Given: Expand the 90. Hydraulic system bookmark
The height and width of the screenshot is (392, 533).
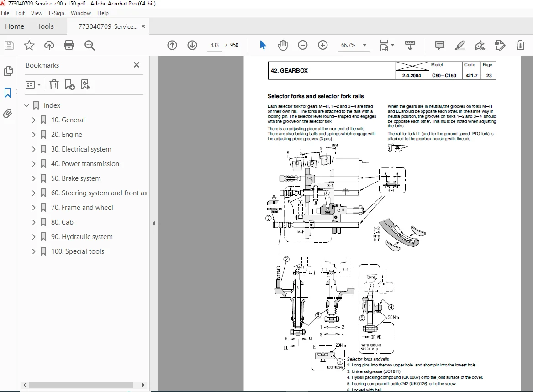Looking at the screenshot, I should [x=34, y=237].
